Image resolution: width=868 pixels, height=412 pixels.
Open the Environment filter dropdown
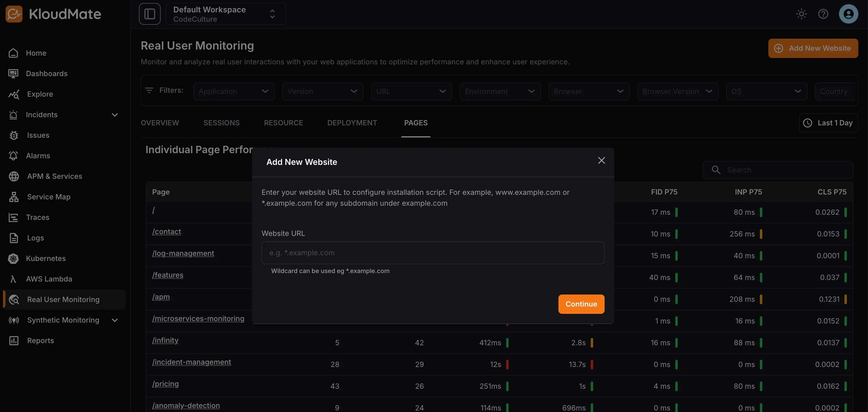coord(500,91)
